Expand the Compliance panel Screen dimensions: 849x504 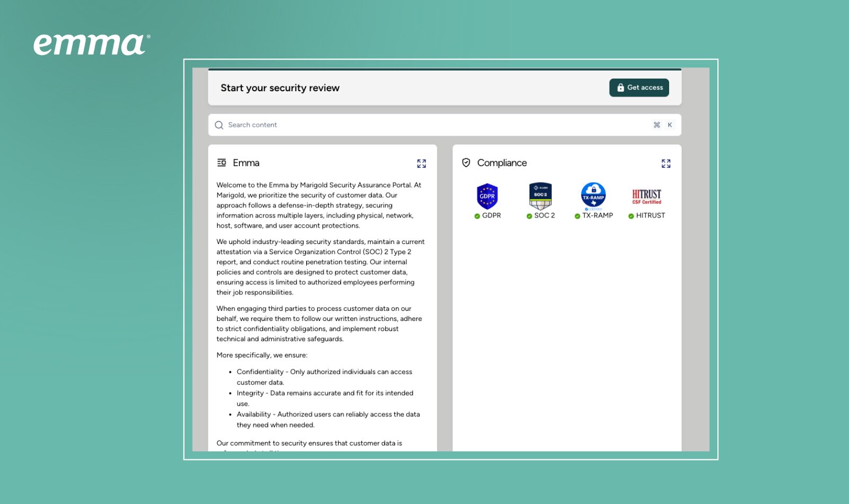(x=666, y=163)
